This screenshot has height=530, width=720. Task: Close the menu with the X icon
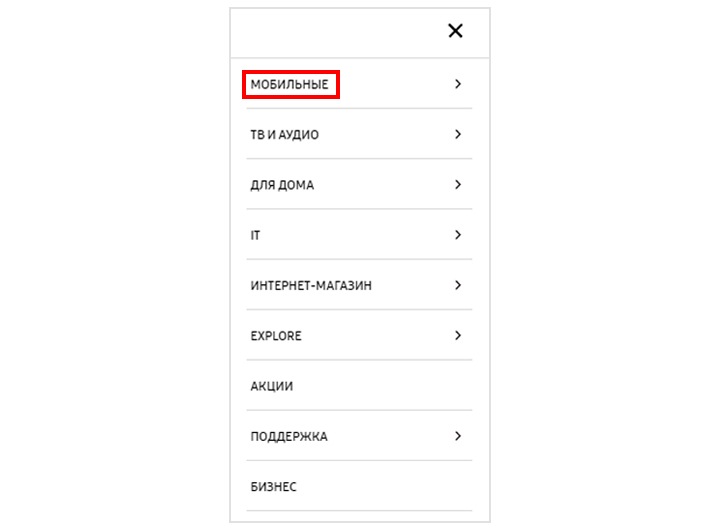pyautogui.click(x=455, y=31)
